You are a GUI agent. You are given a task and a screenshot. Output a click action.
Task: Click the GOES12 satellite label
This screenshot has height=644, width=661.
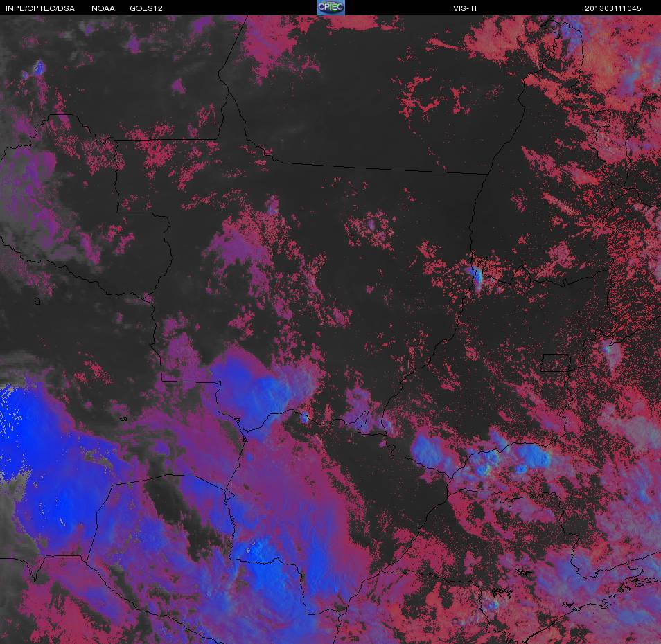(146, 8)
